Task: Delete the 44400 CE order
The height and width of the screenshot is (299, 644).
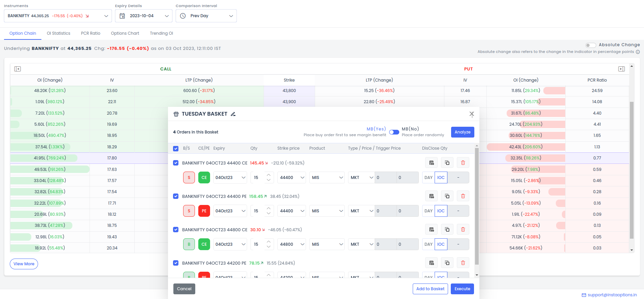Action: point(463,163)
